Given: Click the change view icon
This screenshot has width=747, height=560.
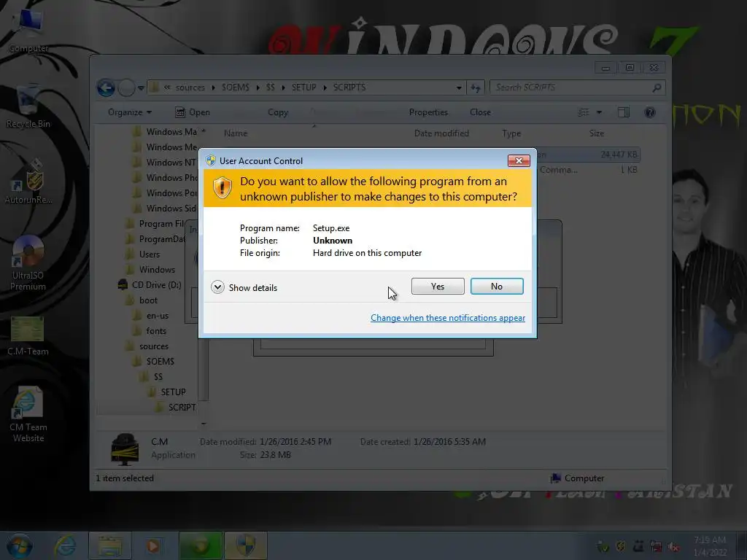Looking at the screenshot, I should [583, 112].
